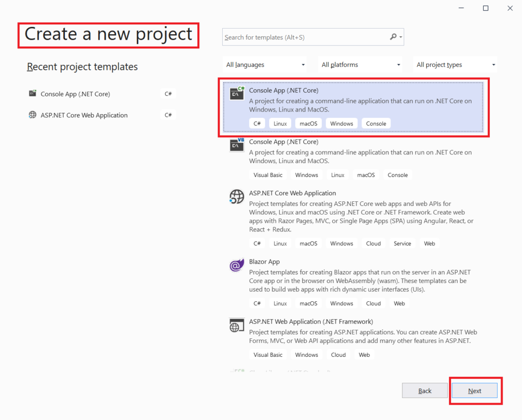Screen dimensions: 522x420
Task: Pick the ASP.NET Web Application (.NET Framework) title
Action: [311, 322]
